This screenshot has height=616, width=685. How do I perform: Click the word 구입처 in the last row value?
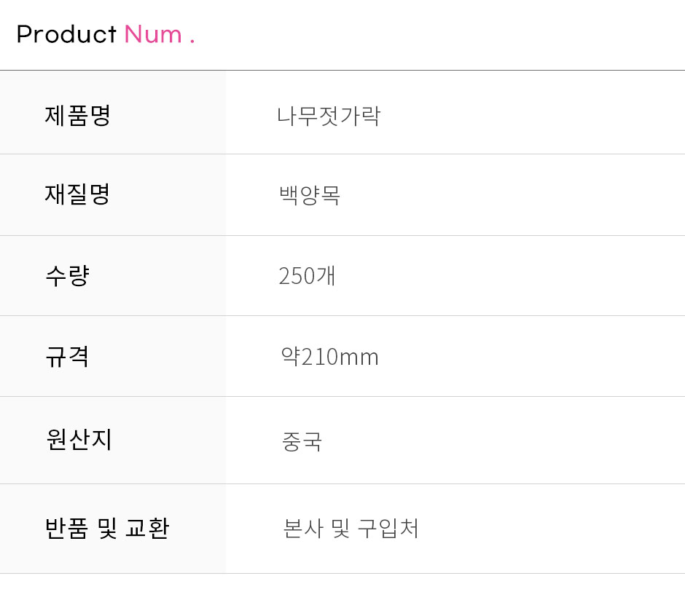coord(388,528)
